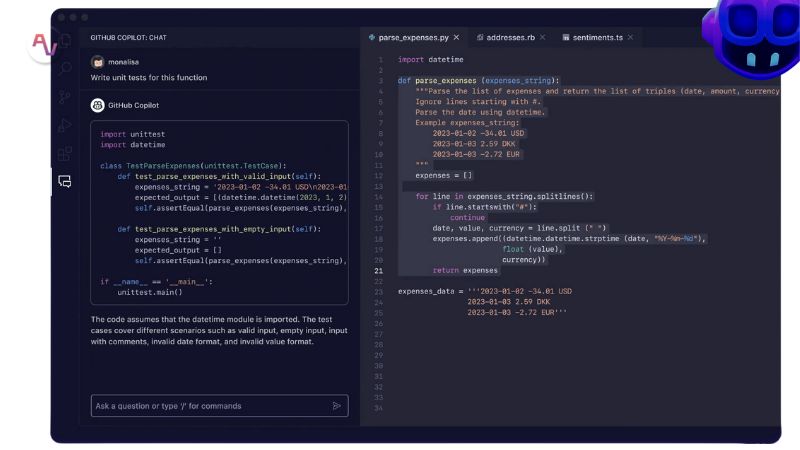Open the Explorer view in the activity bar
Image resolution: width=800 pixels, height=450 pixels.
point(65,41)
